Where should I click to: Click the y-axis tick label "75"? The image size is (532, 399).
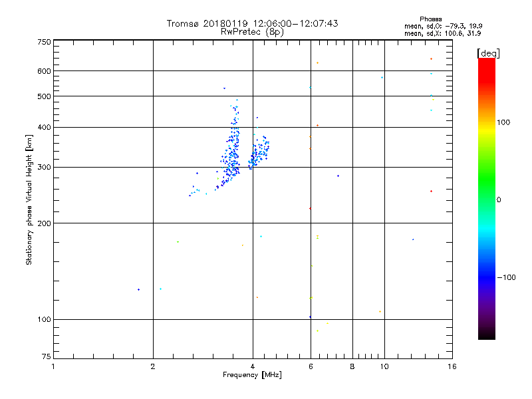[47, 356]
